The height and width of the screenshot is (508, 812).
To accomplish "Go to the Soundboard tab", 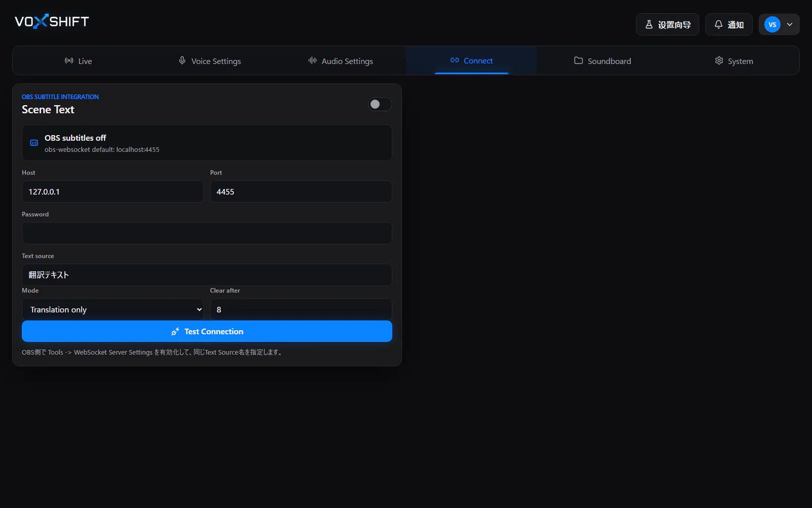I will [602, 61].
